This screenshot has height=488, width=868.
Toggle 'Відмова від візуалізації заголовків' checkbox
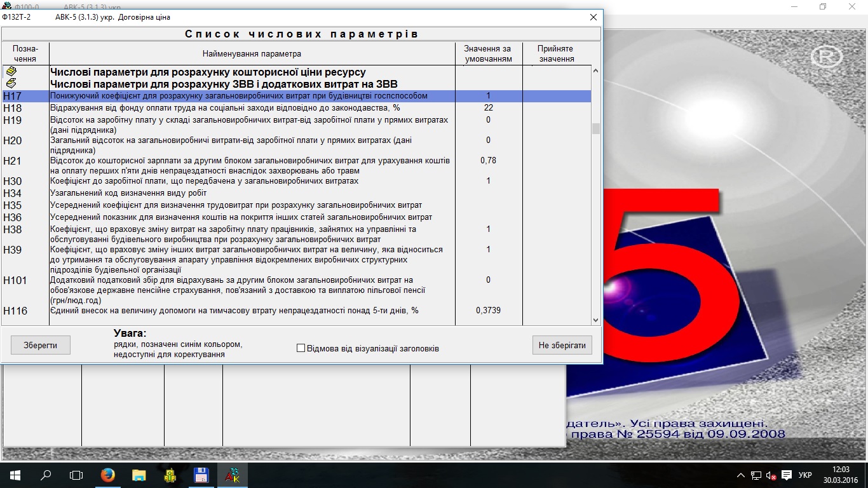click(x=301, y=348)
